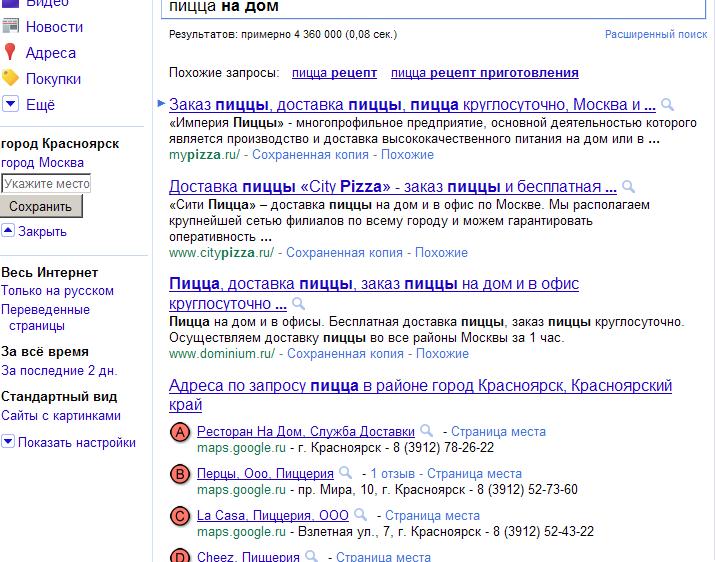
Task: Open the Адреса search category
Action: click(51, 53)
